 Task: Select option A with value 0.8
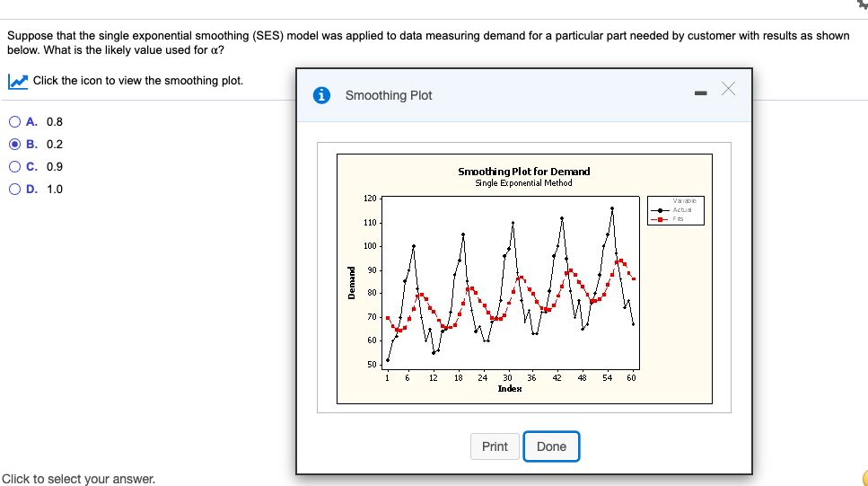[x=15, y=122]
